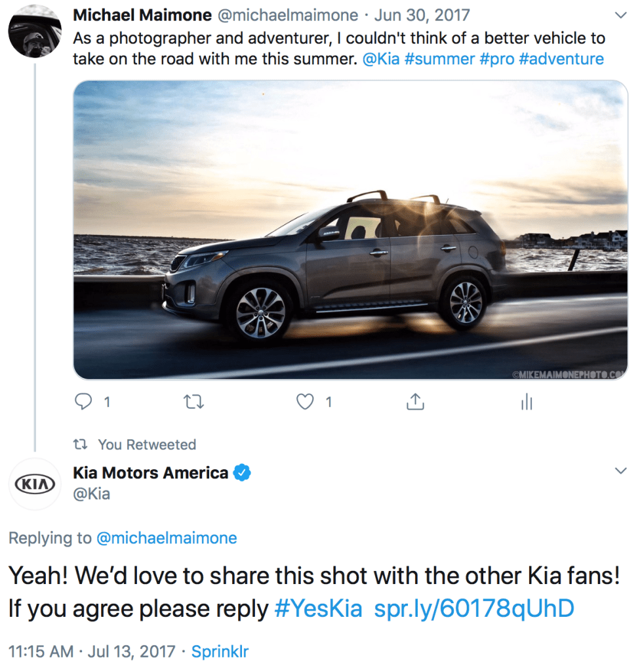This screenshot has height=672, width=640.
Task: Like Michael Maimone's tweet with the heart
Action: [306, 402]
